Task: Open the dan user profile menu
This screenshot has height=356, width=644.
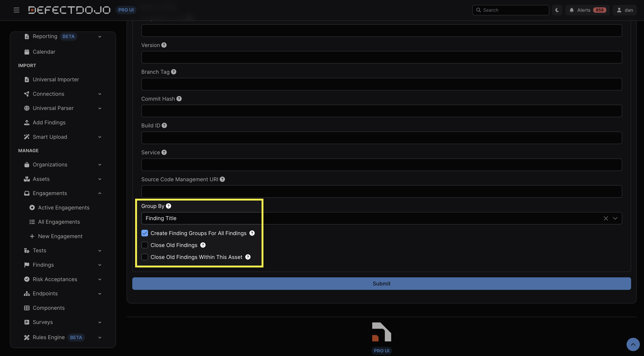Action: click(624, 10)
